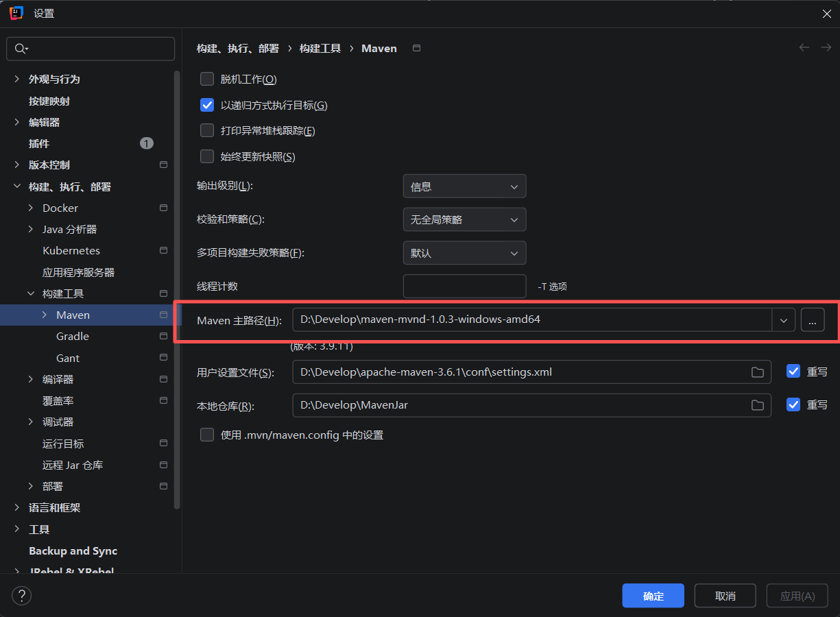Open the 输出级别 dropdown
Viewport: 840px width, 617px height.
464,186
